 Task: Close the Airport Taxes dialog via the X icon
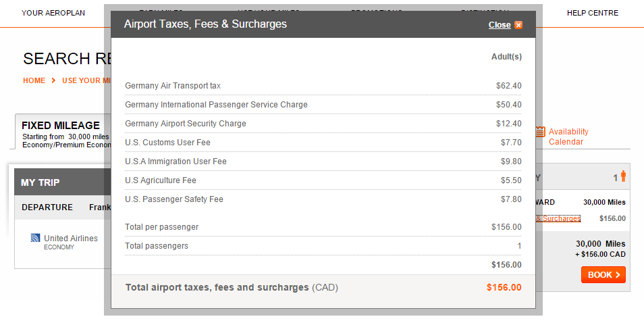[x=518, y=25]
